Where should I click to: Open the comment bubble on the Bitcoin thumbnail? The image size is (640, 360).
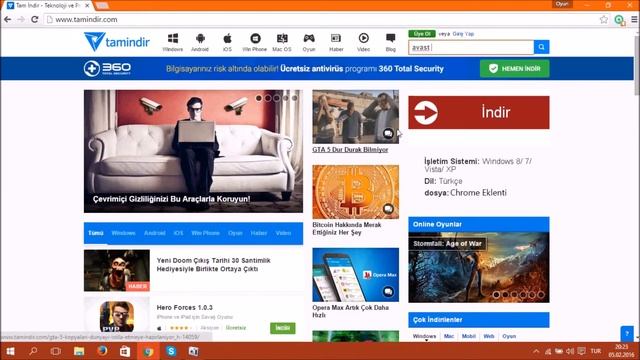[388, 209]
